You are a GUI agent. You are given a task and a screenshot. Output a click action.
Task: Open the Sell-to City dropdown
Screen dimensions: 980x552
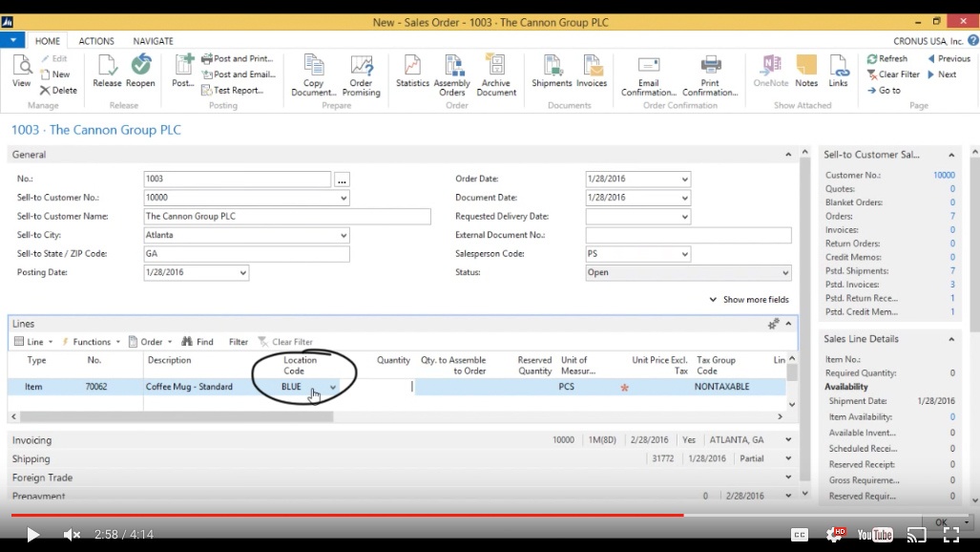point(344,235)
